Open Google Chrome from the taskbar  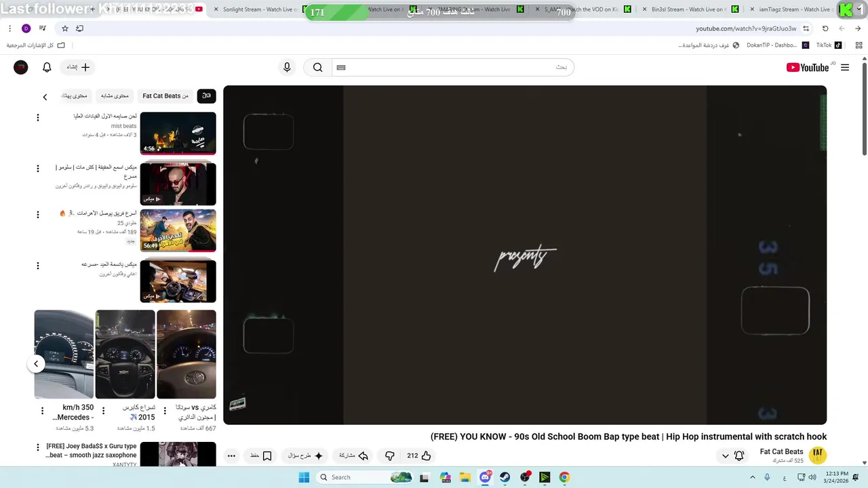pos(564,477)
